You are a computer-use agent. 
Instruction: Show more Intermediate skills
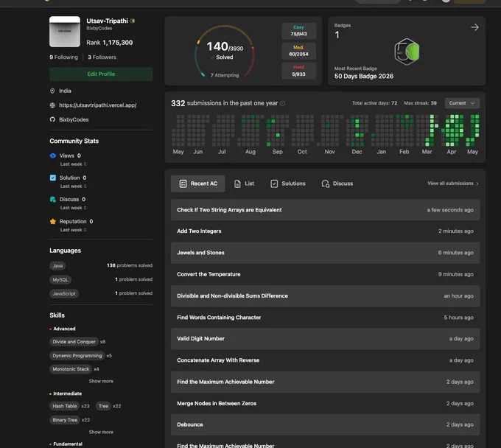pyautogui.click(x=101, y=432)
